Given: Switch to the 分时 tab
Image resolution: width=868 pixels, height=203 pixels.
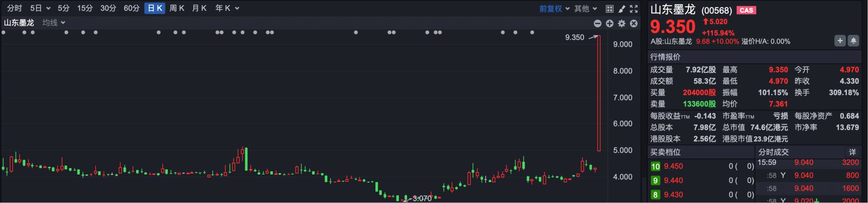Looking at the screenshot, I should click(x=14, y=8).
